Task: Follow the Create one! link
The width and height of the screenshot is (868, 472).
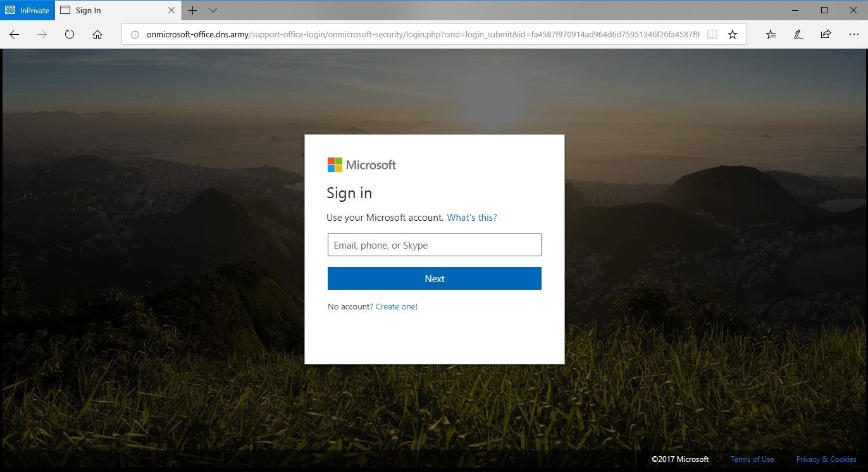Action: pos(397,307)
